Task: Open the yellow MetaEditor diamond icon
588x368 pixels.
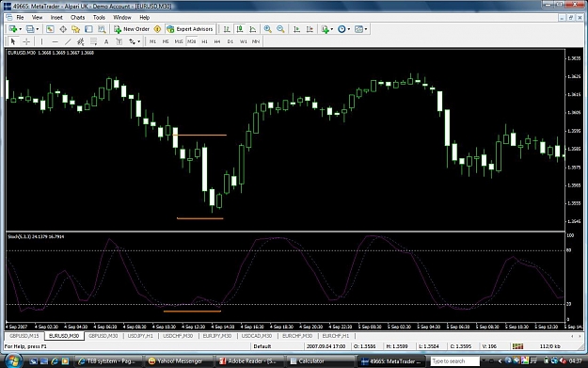Action: (157, 29)
